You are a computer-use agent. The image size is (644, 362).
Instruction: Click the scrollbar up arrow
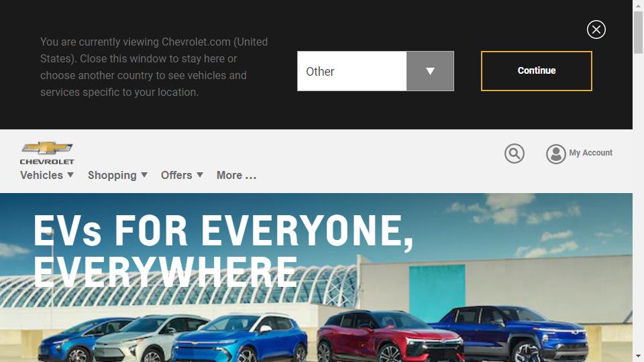638,5
